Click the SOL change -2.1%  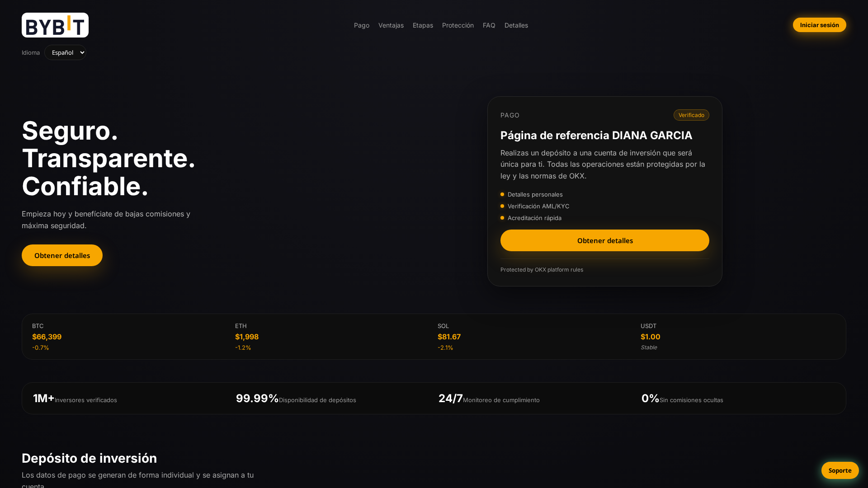pos(445,347)
